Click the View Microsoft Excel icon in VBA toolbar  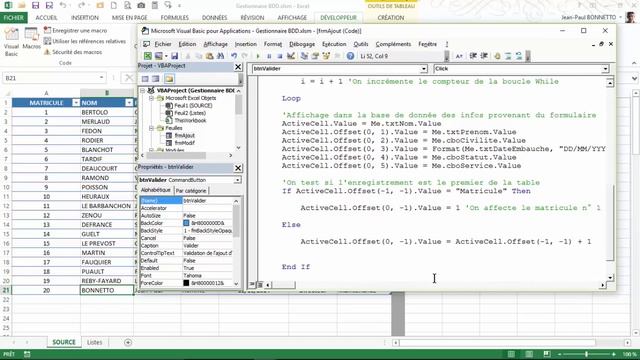pyautogui.click(x=147, y=56)
